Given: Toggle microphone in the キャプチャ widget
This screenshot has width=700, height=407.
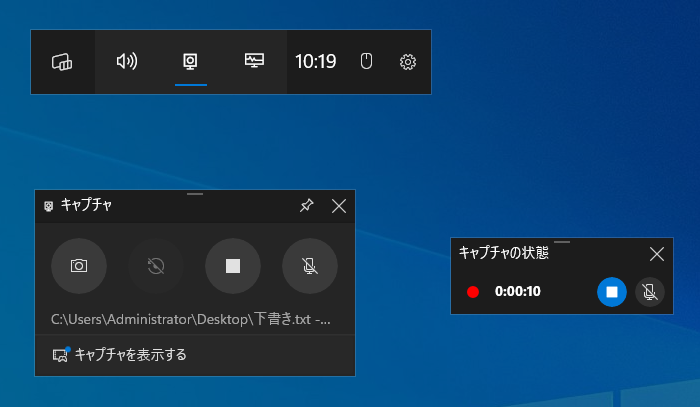Looking at the screenshot, I should (x=310, y=266).
